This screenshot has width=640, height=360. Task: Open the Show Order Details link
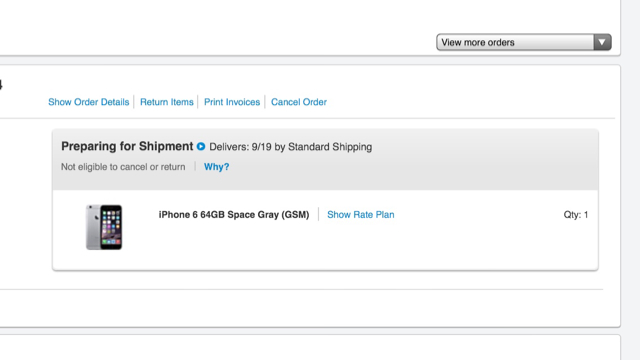pyautogui.click(x=89, y=102)
